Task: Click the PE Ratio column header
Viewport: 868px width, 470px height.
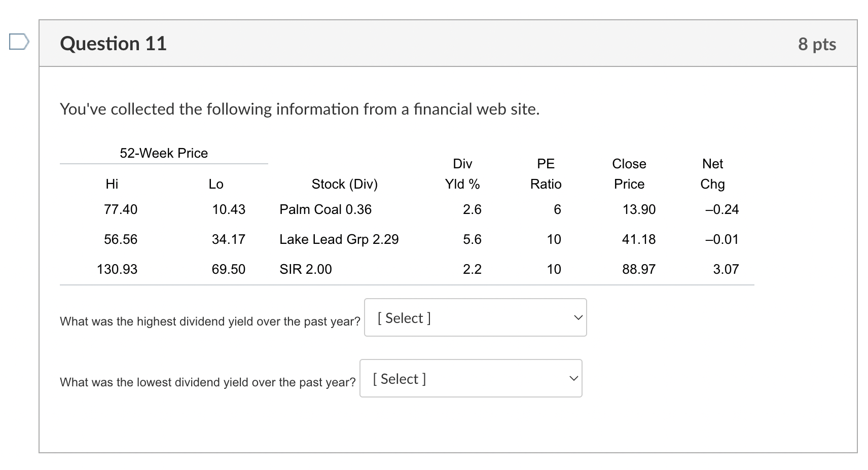Action: click(546, 174)
